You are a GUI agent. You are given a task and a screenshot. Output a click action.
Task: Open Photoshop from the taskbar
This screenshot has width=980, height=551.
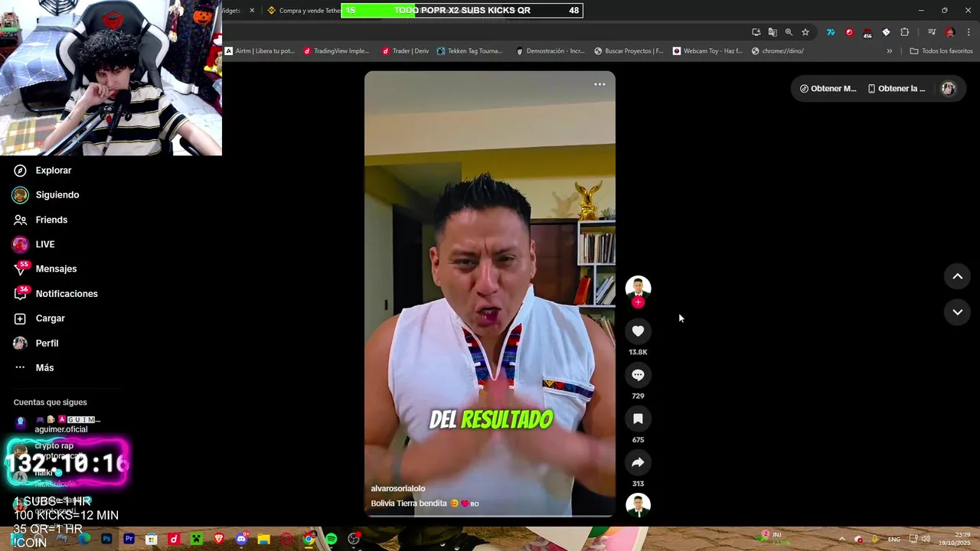(106, 539)
